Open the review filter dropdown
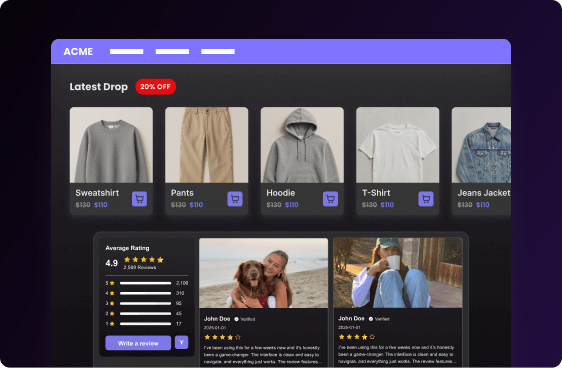The height and width of the screenshot is (368, 562). (181, 343)
